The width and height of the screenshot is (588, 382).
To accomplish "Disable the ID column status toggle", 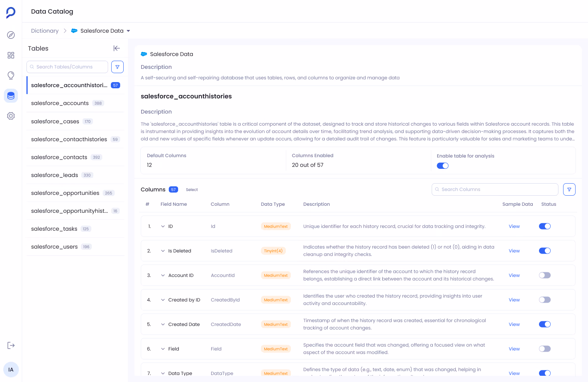I will pos(545,226).
